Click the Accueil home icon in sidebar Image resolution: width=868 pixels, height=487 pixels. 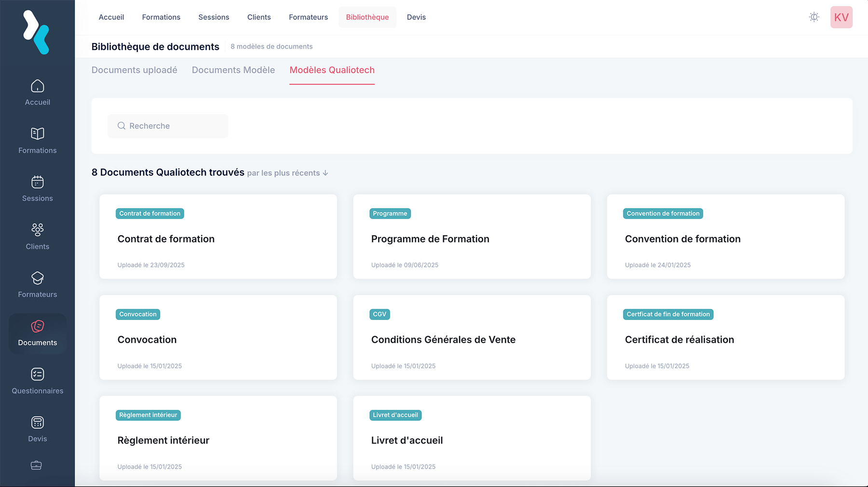click(37, 86)
